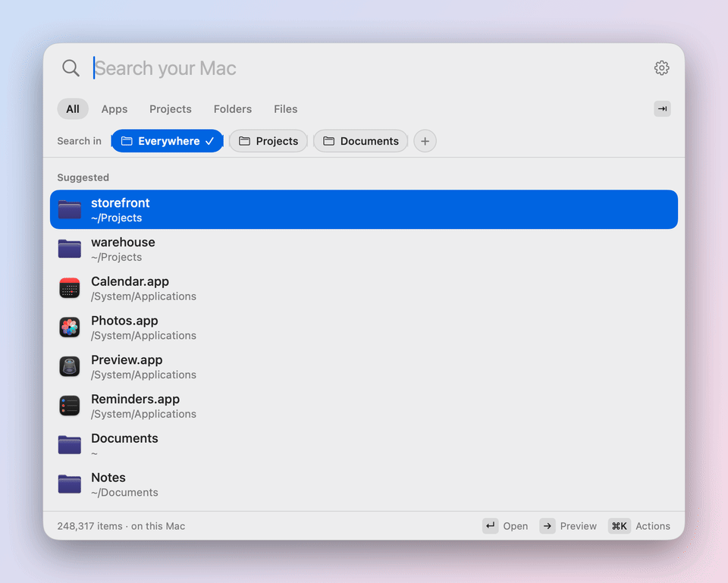Click the Actions footer label
This screenshot has height=583, width=728.
[x=653, y=526]
